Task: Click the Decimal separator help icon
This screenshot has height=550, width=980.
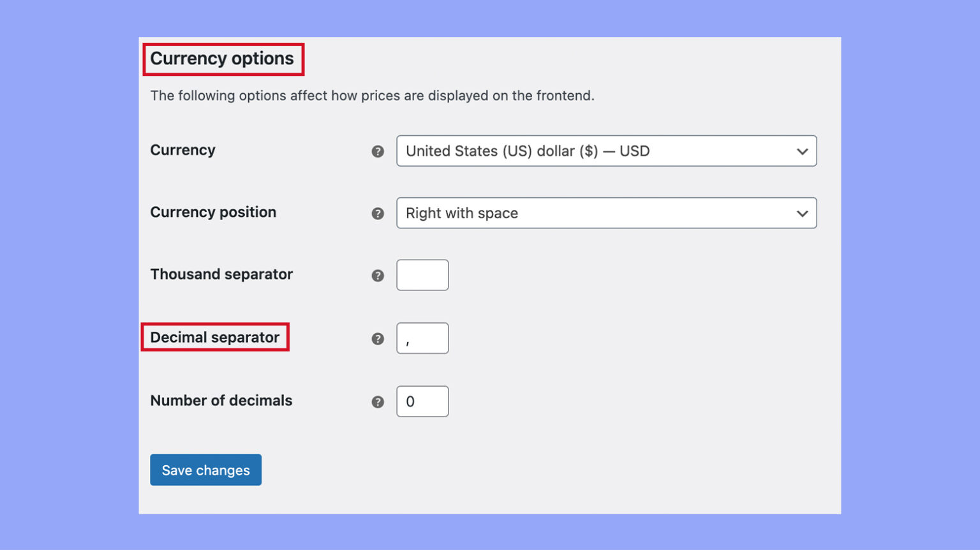Action: (378, 339)
